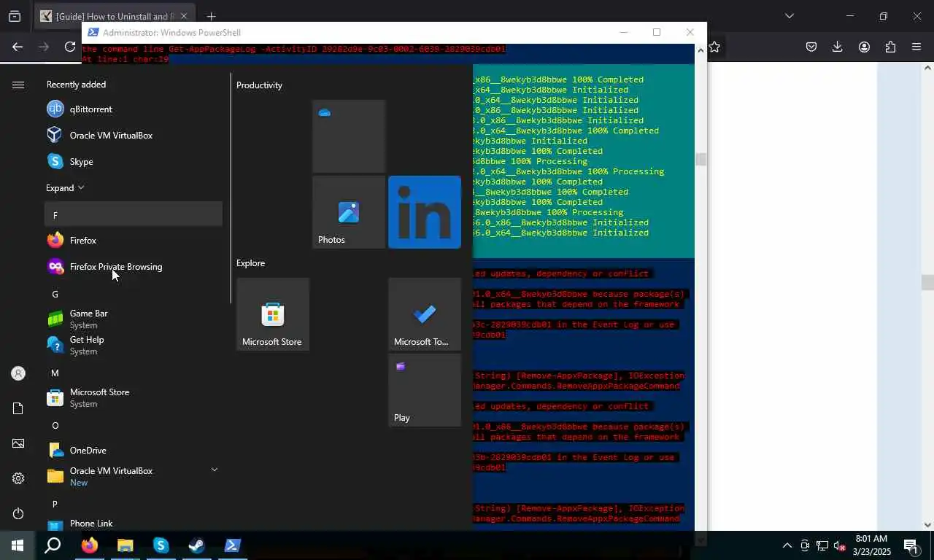
Task: Open the OneDrive tile in Productivity
Action: (x=349, y=136)
